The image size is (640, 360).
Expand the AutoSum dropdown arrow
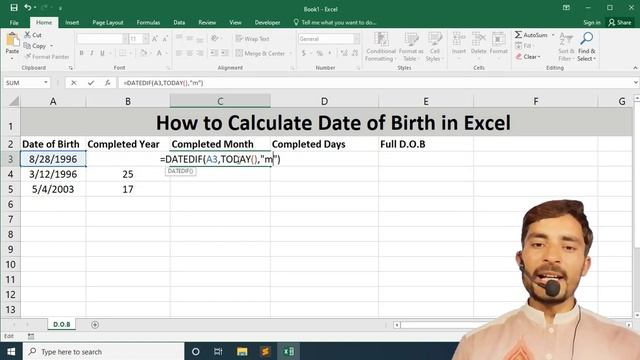553,35
